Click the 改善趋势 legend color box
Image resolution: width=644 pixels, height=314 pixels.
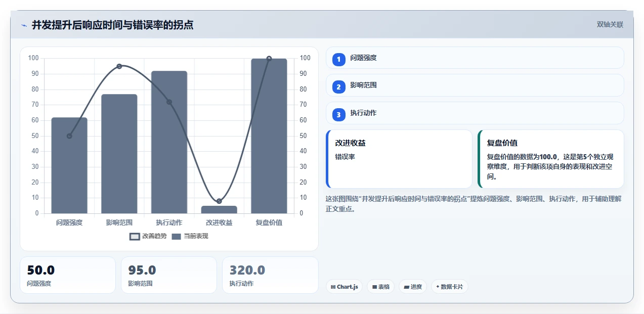pos(135,236)
